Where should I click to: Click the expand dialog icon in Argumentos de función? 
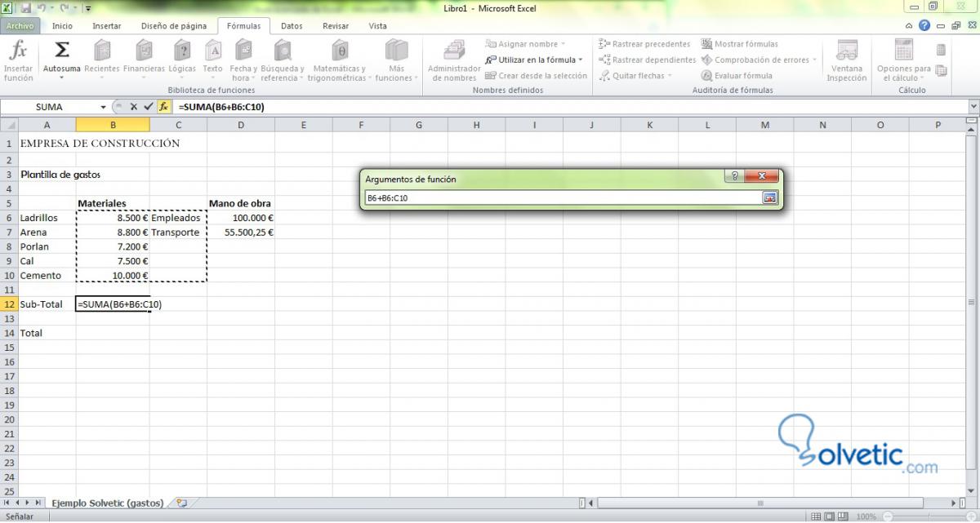769,197
